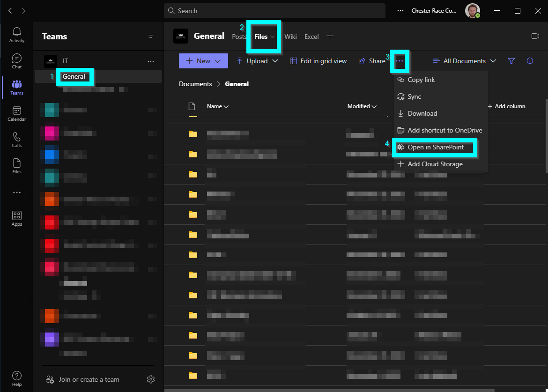The width and height of the screenshot is (548, 392).
Task: Open Chat from the left rail
Action: click(x=16, y=61)
